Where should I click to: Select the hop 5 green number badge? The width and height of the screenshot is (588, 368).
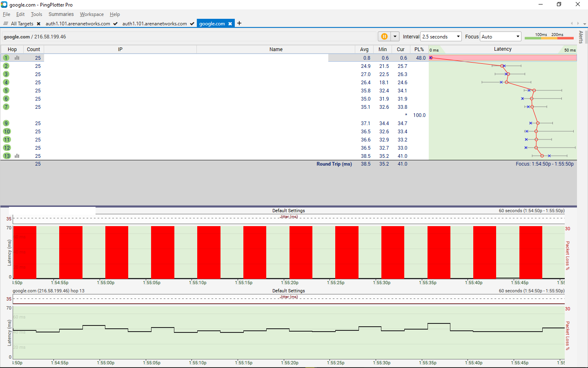pyautogui.click(x=6, y=90)
